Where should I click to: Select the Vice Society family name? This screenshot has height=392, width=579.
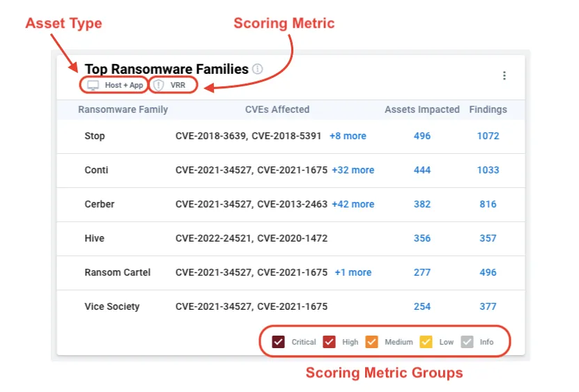pyautogui.click(x=112, y=307)
